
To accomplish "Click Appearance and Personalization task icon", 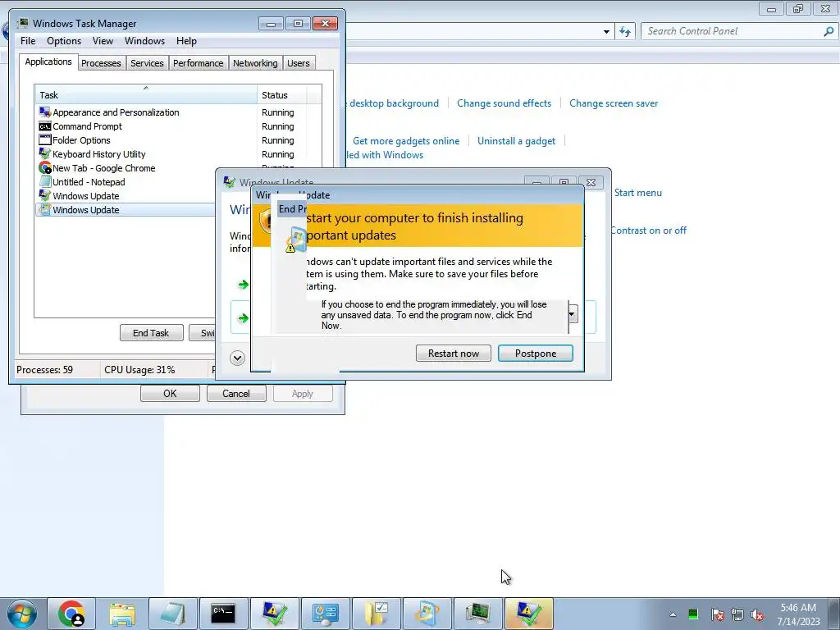I will coord(45,112).
